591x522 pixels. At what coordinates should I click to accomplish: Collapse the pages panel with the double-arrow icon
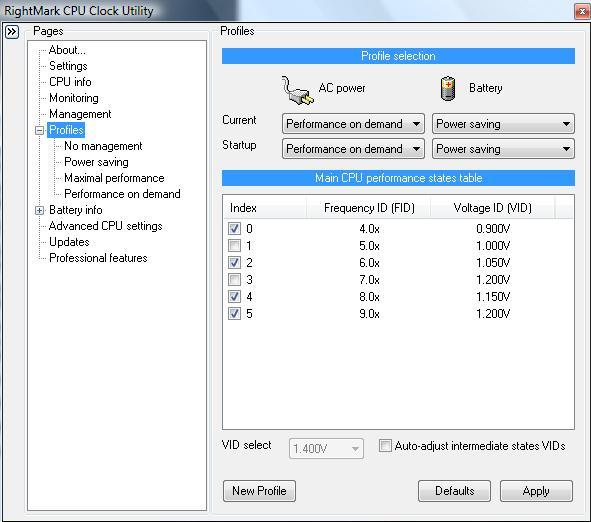click(12, 32)
